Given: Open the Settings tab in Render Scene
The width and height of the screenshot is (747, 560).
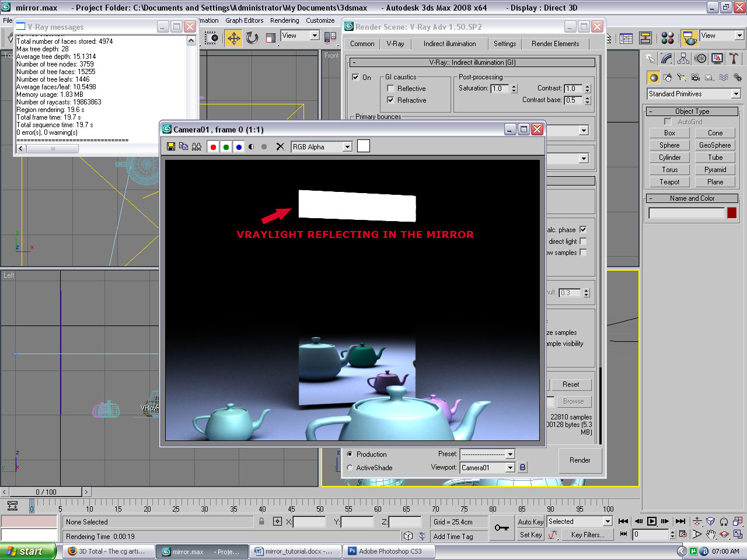Looking at the screenshot, I should click(x=505, y=44).
